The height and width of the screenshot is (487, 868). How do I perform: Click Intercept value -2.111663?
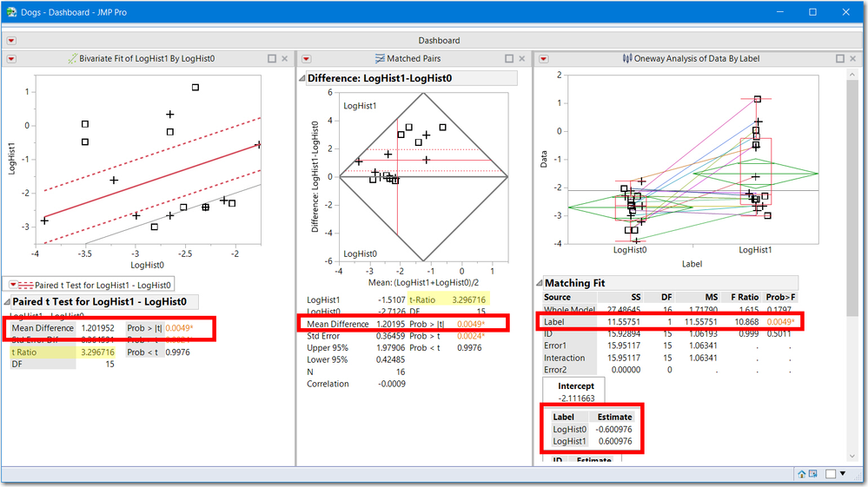576,398
